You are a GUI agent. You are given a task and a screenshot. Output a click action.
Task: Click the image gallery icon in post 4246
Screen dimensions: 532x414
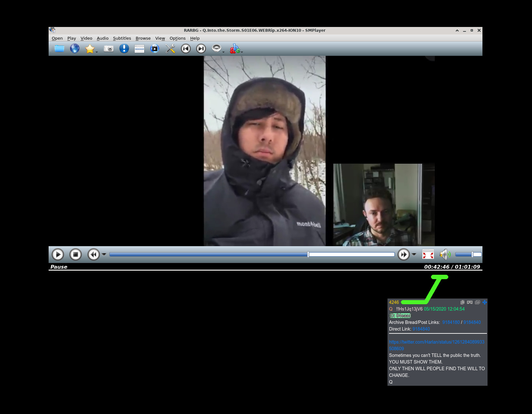tap(477, 302)
